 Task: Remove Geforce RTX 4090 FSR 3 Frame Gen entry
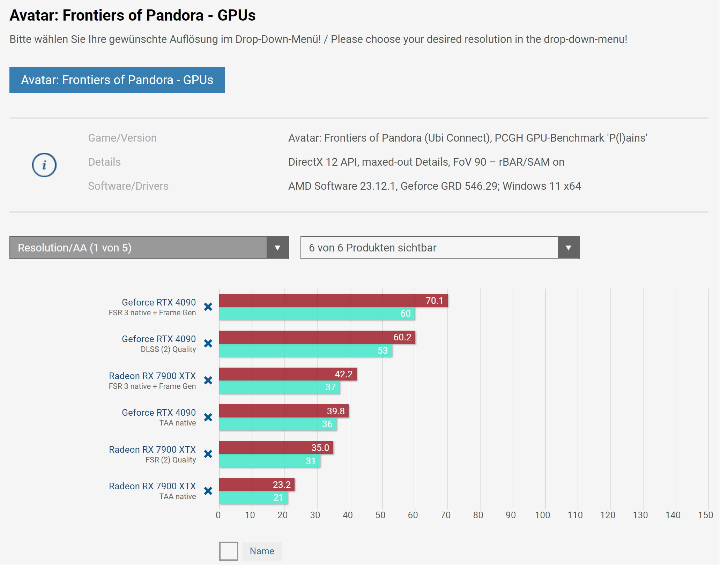(x=208, y=307)
